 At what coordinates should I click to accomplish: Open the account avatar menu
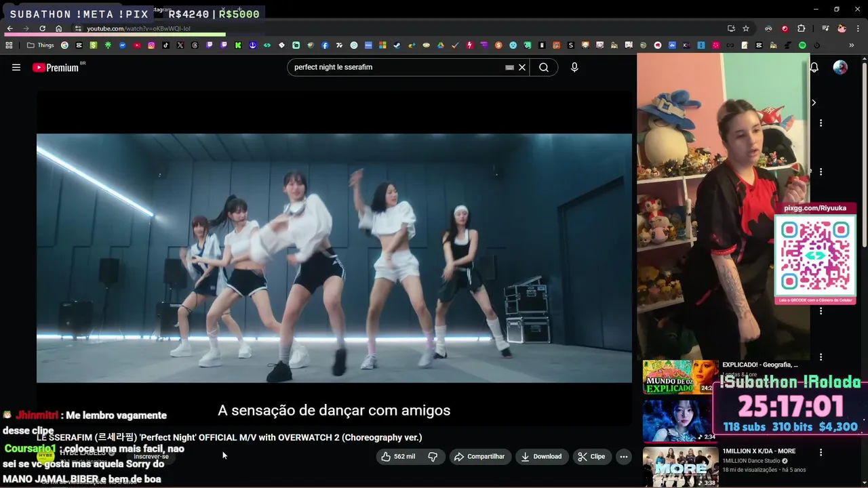click(840, 67)
